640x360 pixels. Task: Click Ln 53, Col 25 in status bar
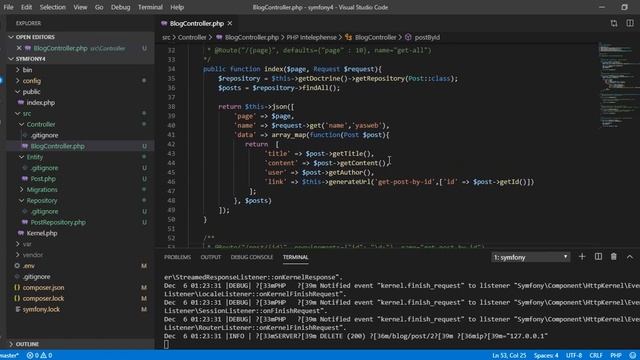pos(509,356)
